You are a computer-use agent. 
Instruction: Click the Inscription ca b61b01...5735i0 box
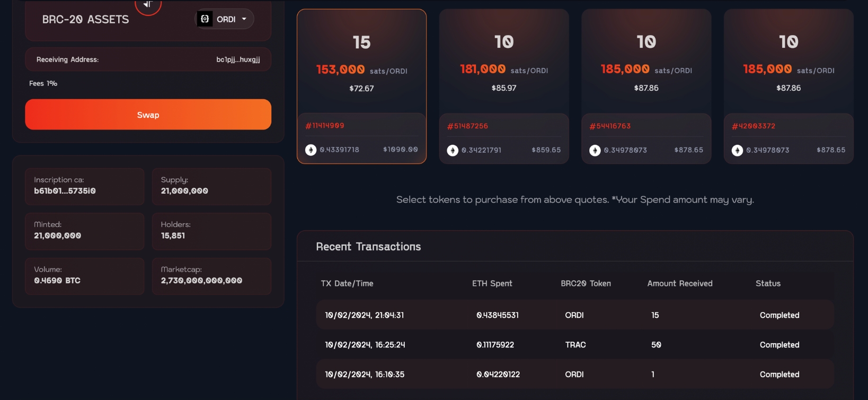(x=85, y=186)
